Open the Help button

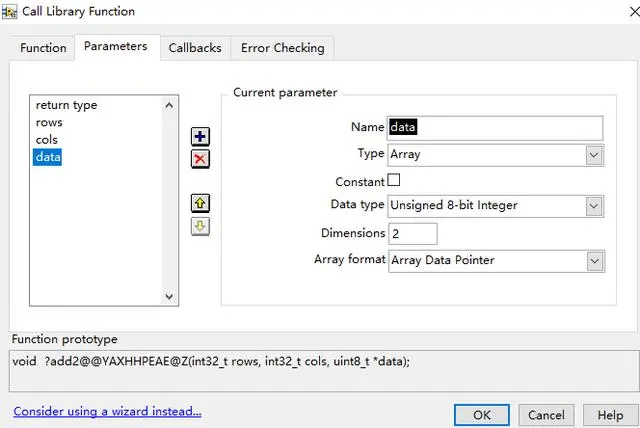click(610, 415)
